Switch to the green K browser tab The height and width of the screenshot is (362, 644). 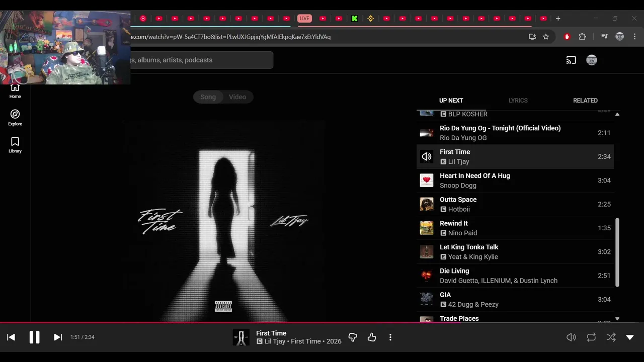355,19
